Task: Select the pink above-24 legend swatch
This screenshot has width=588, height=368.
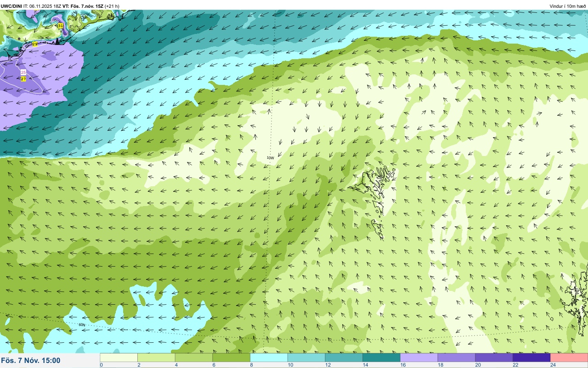Action: [569, 357]
